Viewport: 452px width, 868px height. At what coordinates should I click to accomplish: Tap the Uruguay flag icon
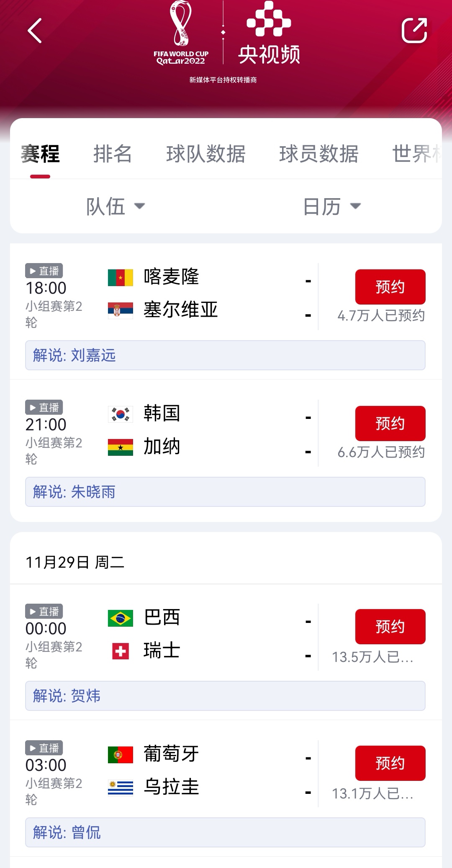pyautogui.click(x=121, y=788)
